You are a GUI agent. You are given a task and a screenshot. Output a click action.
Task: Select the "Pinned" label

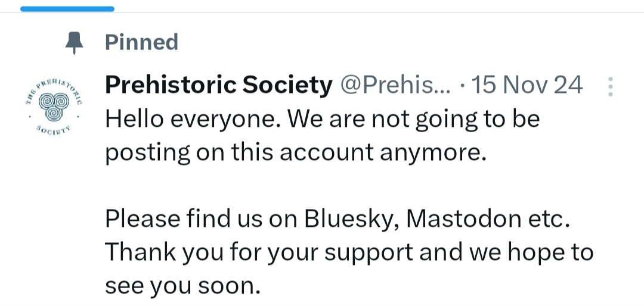[x=141, y=42]
